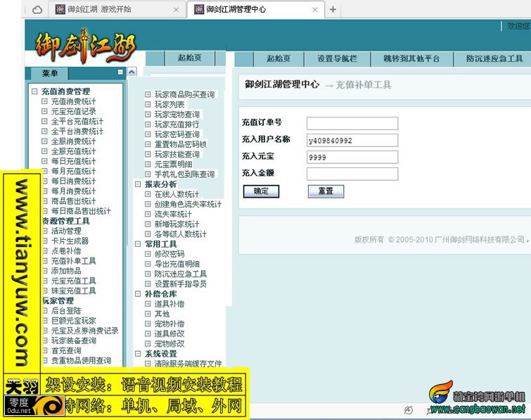Submit form with 确定 button
Image resolution: width=531 pixels, height=420 pixels.
(261, 191)
